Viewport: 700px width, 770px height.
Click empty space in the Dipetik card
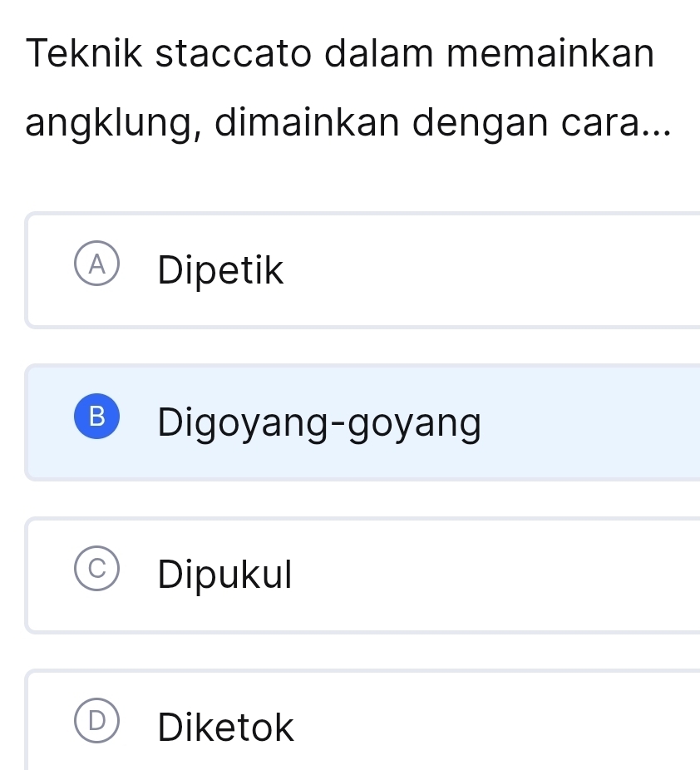(x=499, y=271)
